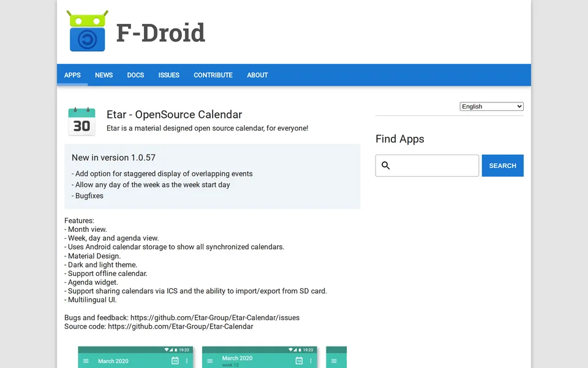The height and width of the screenshot is (368, 588).
Task: Click hamburger menu icon in the week 12 screenshot
Action: [210, 361]
